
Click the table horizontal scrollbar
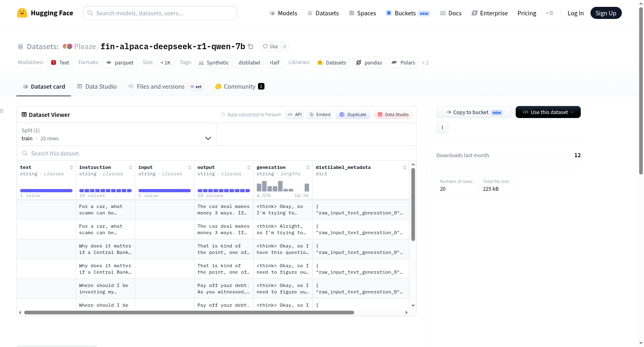click(x=189, y=312)
